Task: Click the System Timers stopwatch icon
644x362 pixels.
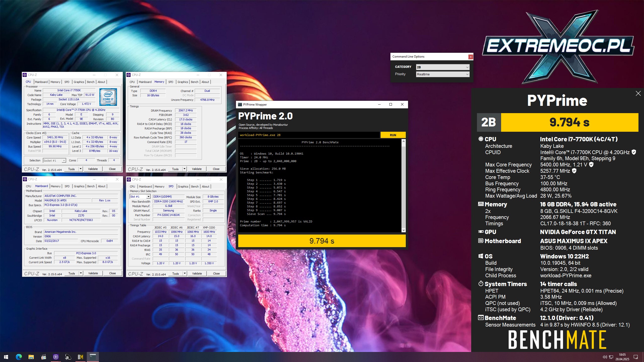Action: click(481, 284)
